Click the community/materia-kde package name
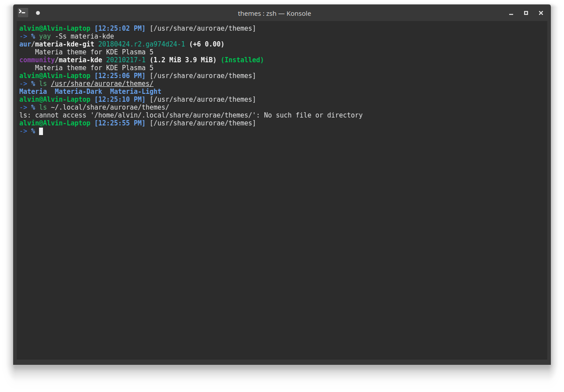Viewport: 564px width, 392px height. (x=61, y=60)
